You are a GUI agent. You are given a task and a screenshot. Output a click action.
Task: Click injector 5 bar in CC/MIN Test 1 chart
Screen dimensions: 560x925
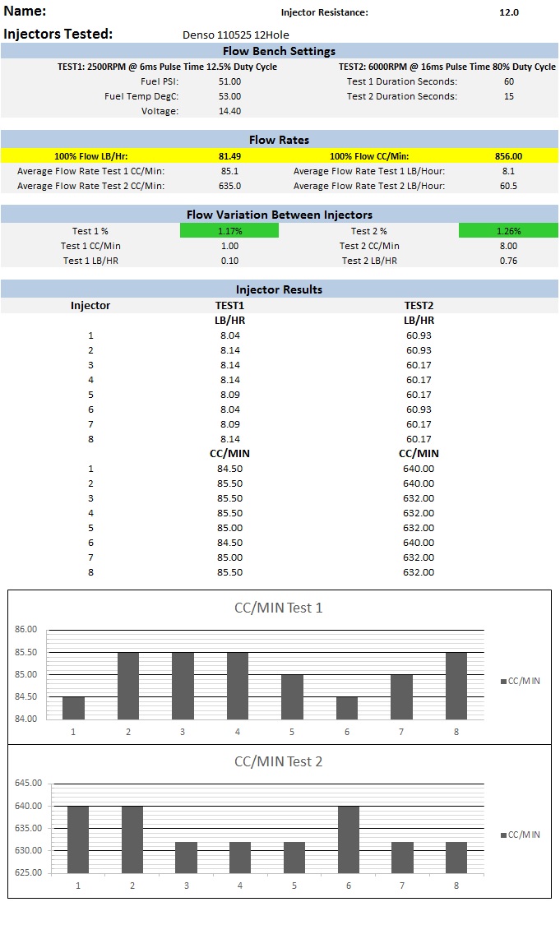tap(292, 696)
